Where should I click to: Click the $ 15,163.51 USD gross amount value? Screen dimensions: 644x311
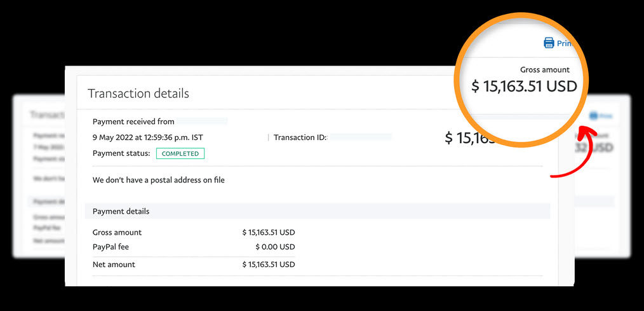[x=269, y=232]
